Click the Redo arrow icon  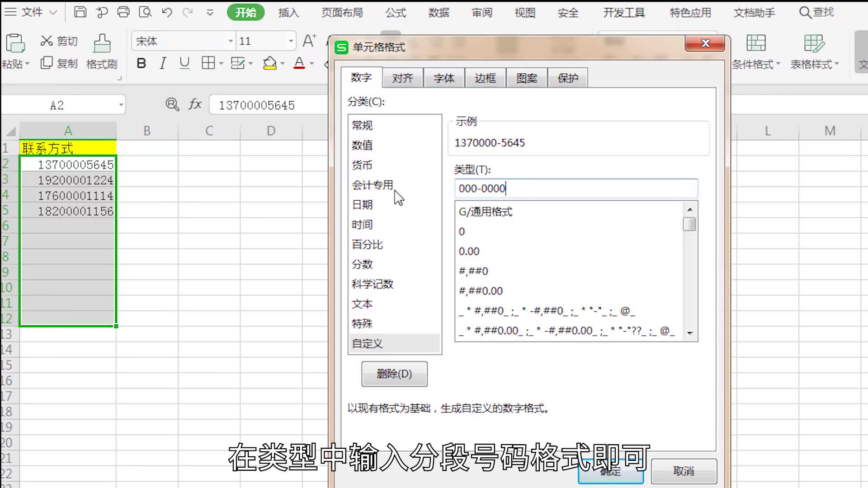pyautogui.click(x=188, y=12)
